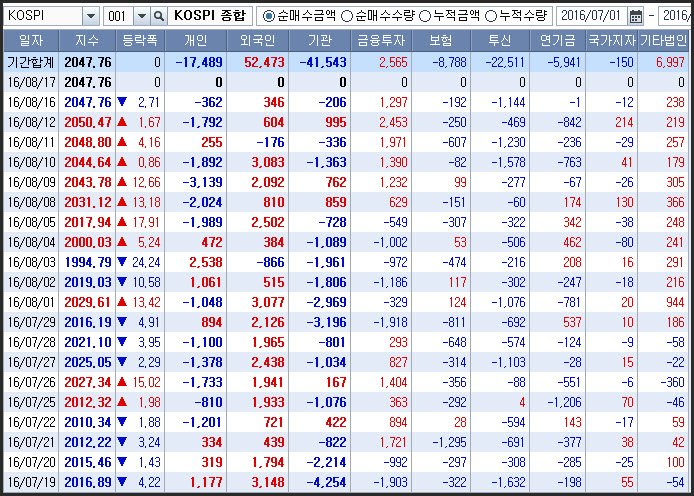The image size is (694, 496).
Task: Click foreigner value 3,077 on 16/08/01
Action: coord(268,303)
